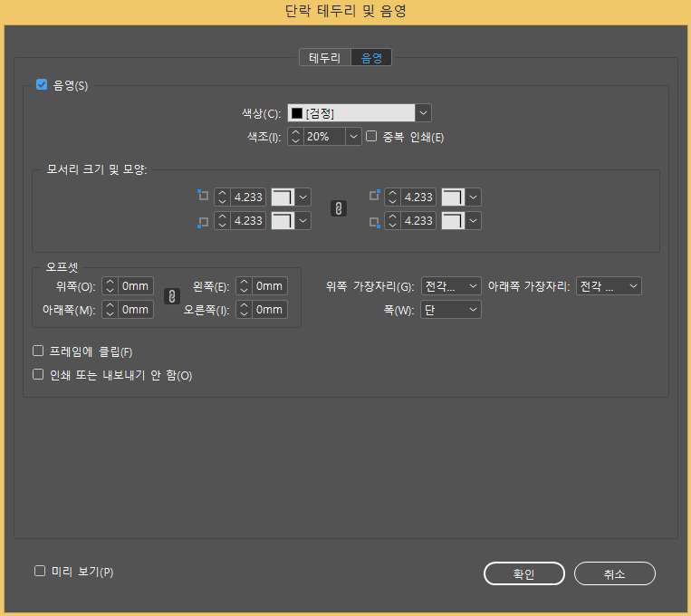Switch to the 테두리 tab

324,58
